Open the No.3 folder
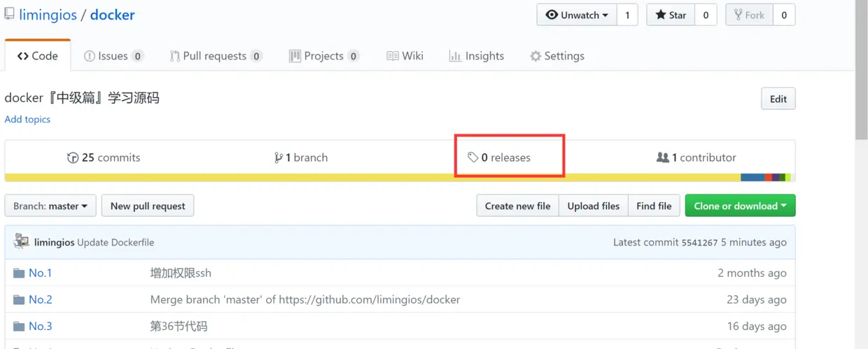 pyautogui.click(x=40, y=326)
